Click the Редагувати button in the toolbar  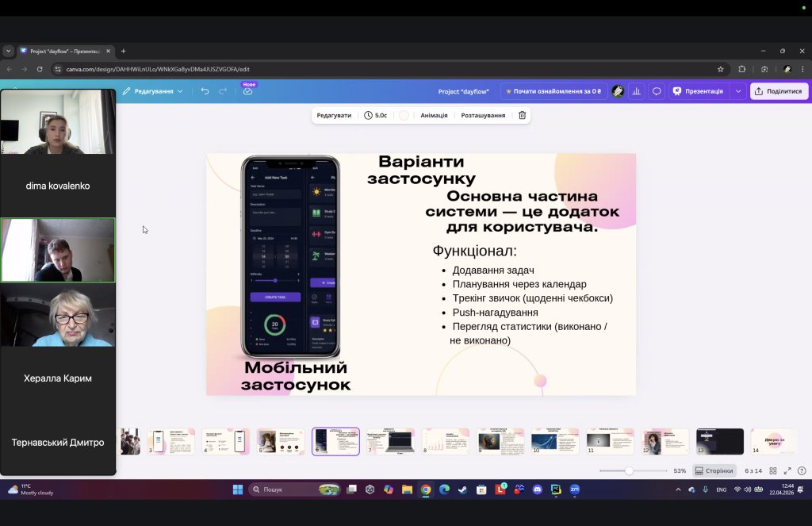click(334, 115)
